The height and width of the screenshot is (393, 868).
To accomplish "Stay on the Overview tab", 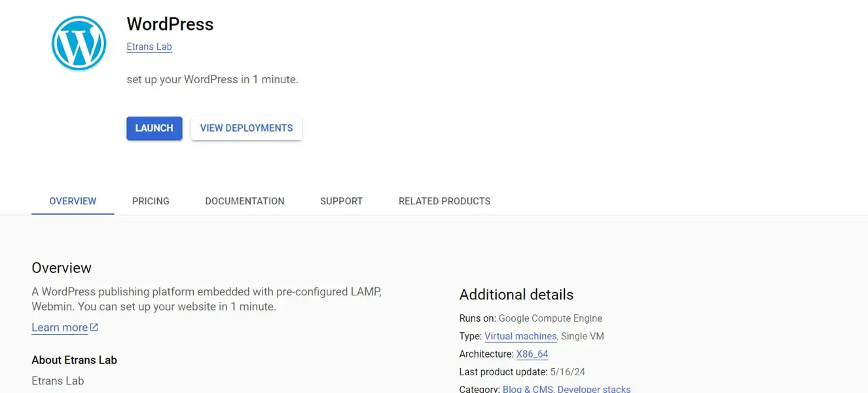I will pyautogui.click(x=73, y=201).
